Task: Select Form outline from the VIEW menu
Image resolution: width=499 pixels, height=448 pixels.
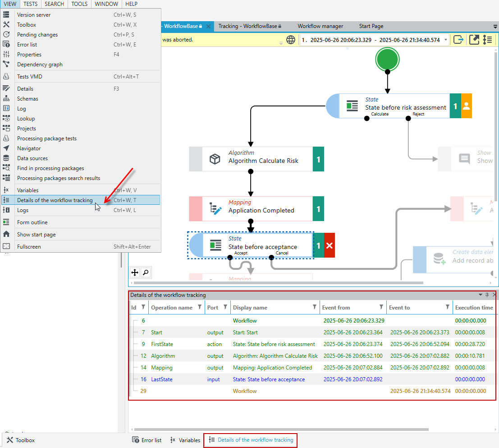Action: pos(81,222)
